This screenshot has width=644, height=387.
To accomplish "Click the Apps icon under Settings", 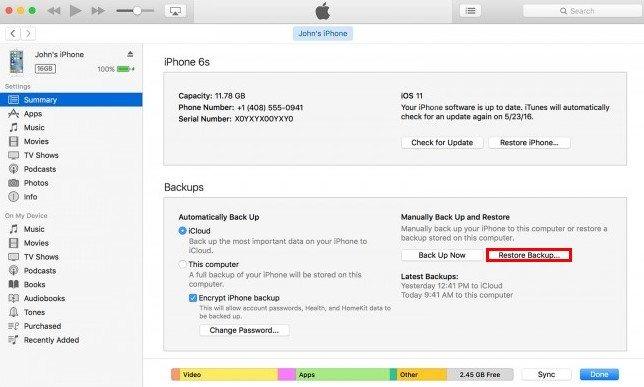I will click(x=14, y=113).
